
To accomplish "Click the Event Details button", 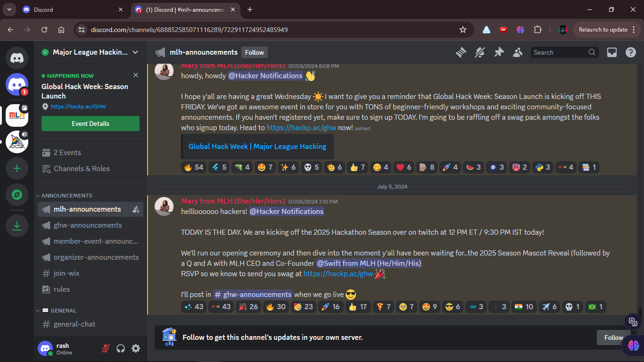I will (x=91, y=123).
